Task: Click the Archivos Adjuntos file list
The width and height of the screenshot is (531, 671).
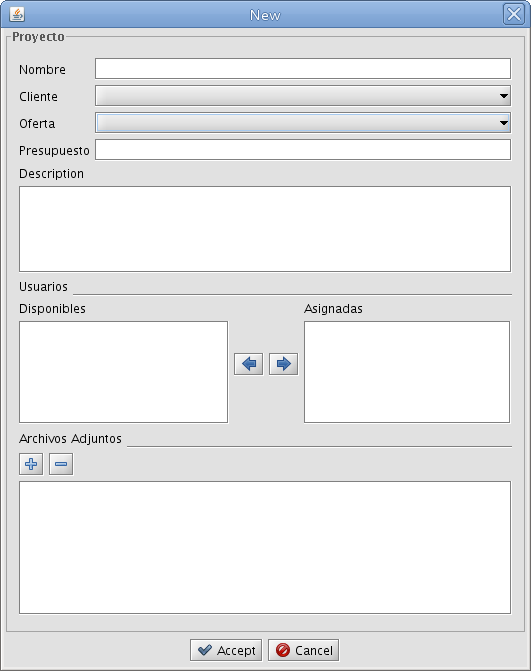Action: (x=265, y=547)
